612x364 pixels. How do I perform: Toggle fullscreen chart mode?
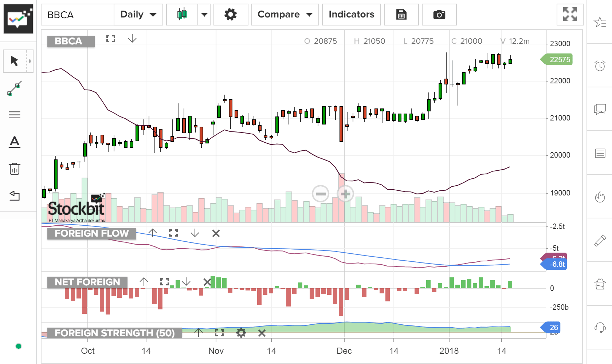[570, 15]
